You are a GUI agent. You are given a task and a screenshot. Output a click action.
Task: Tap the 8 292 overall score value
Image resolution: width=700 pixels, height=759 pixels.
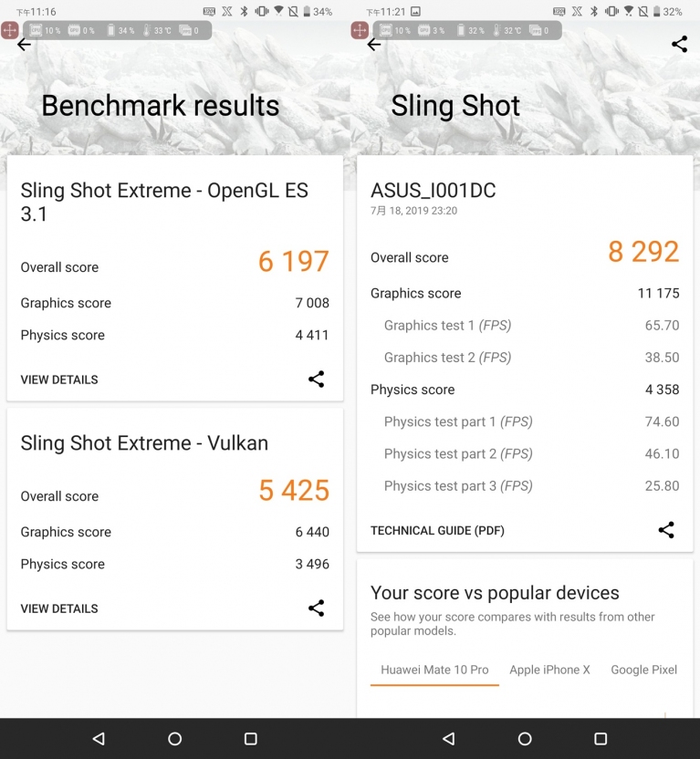(x=643, y=252)
